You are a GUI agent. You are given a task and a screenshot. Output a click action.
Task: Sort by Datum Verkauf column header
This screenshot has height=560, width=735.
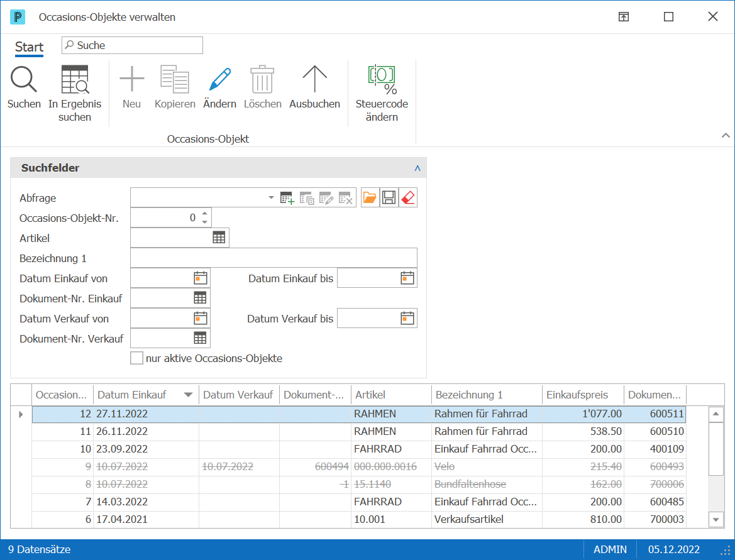[239, 395]
